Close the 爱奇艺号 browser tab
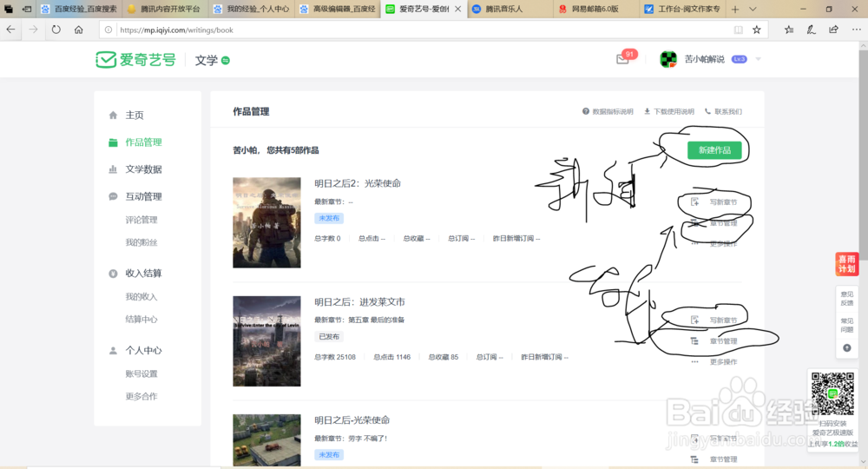The width and height of the screenshot is (868, 469). [x=457, y=9]
